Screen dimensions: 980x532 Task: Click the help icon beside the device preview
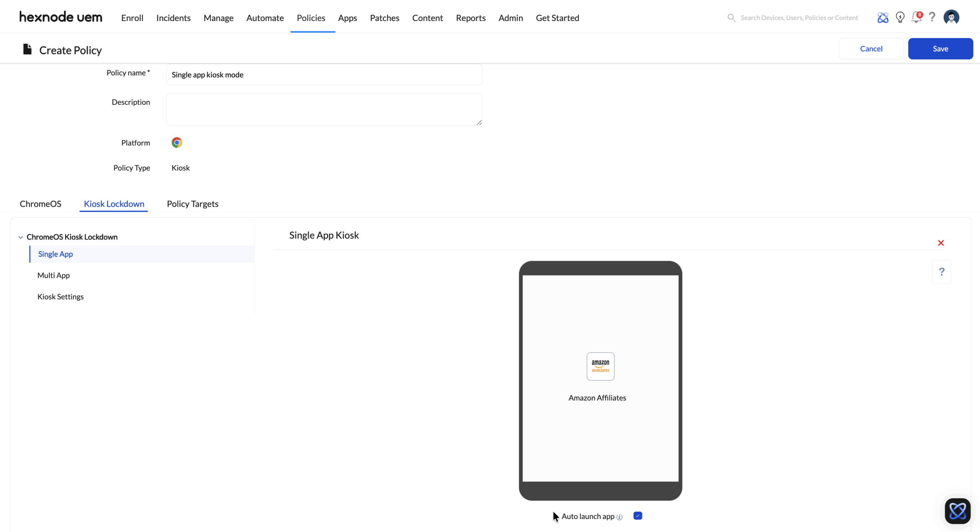[x=942, y=272]
